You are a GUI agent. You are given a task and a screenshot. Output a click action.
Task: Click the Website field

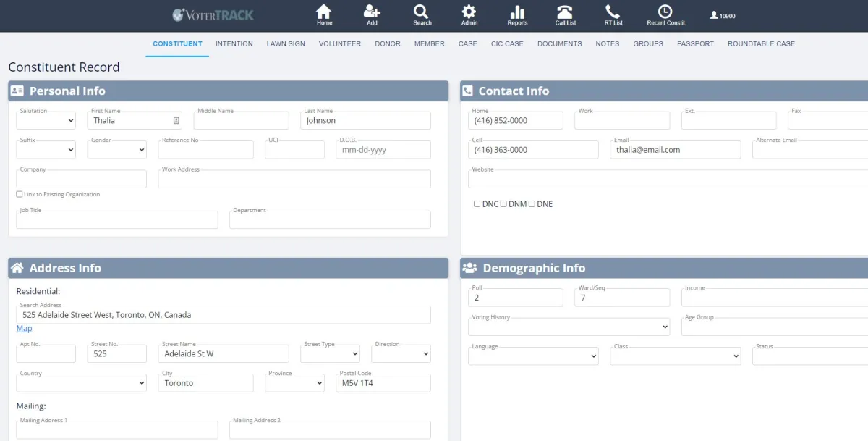click(x=668, y=179)
